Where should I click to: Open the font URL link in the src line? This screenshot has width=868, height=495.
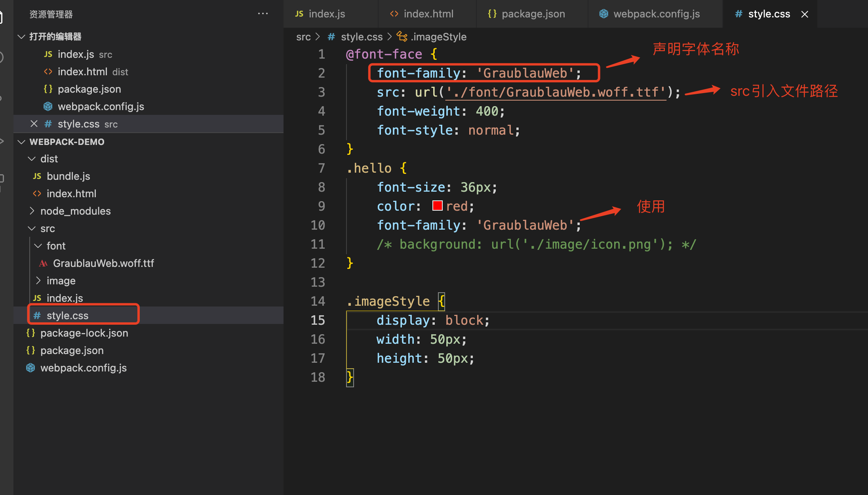[556, 92]
